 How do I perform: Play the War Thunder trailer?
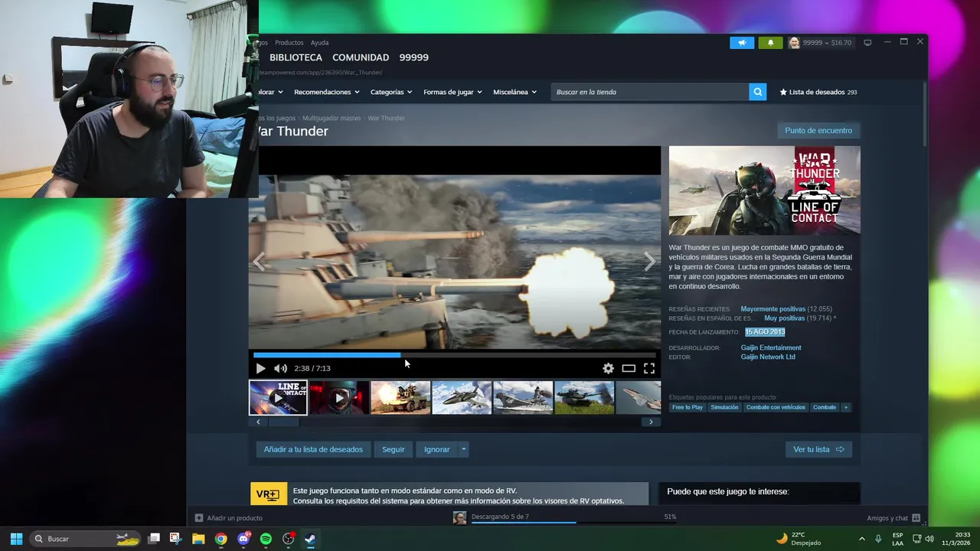click(x=260, y=368)
